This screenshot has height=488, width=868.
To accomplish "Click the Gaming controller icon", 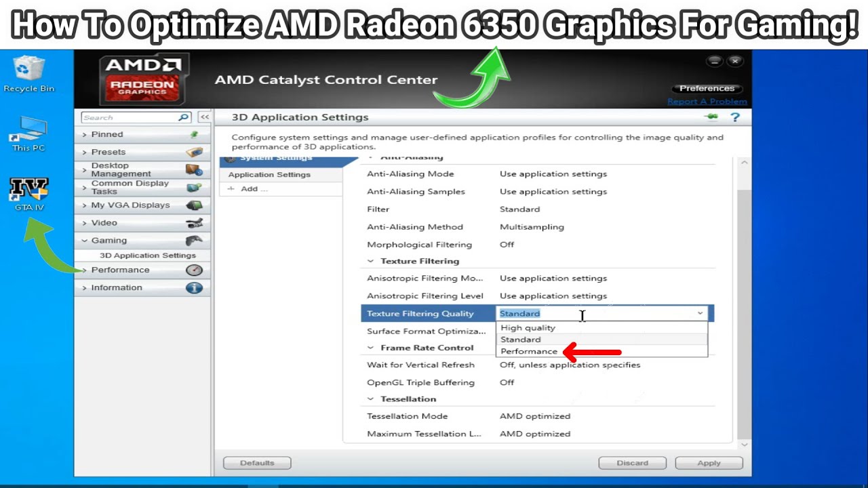I will [x=194, y=240].
